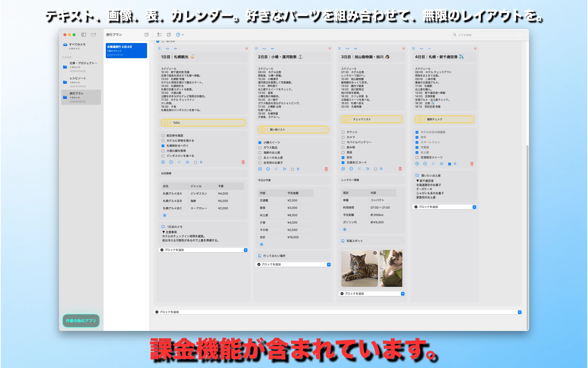The image size is (588, 368).
Task: Remove item minus icon under 買い物リスト
Action: click(x=268, y=169)
